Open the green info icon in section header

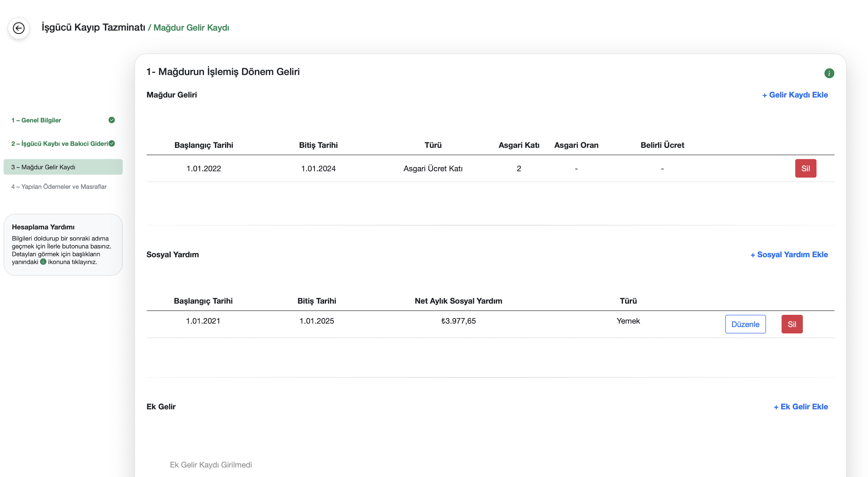tap(829, 73)
